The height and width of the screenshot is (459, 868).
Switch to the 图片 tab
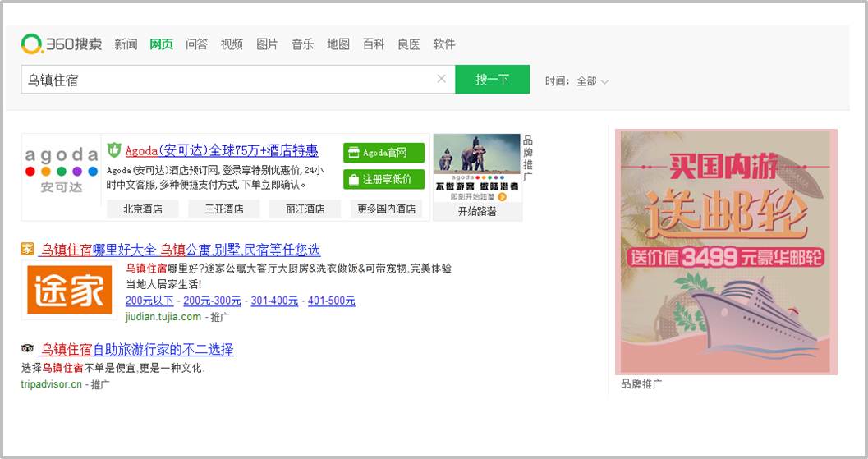(267, 44)
